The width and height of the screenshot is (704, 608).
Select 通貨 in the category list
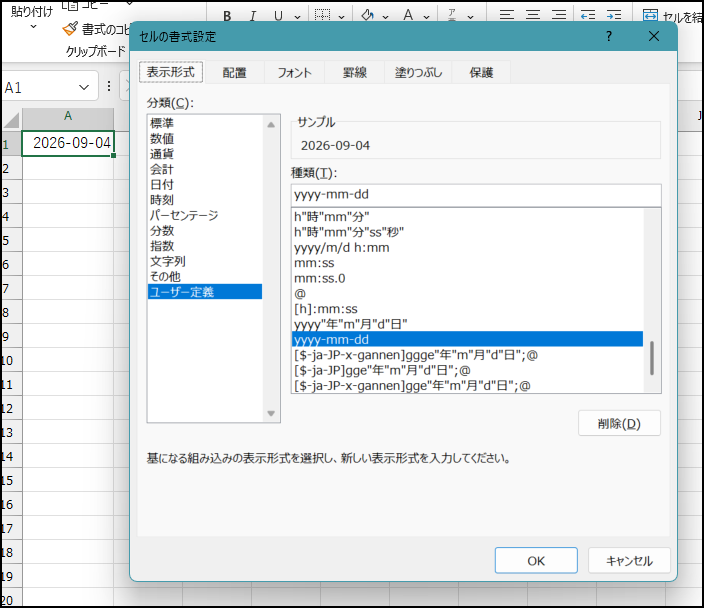205,154
